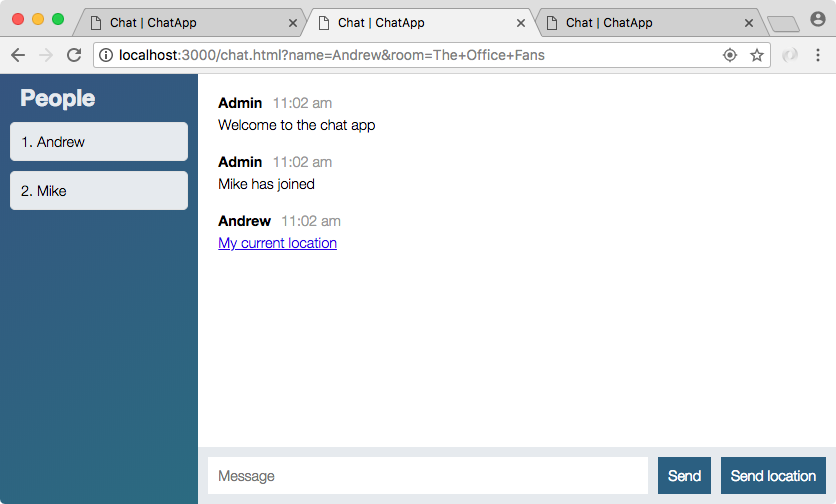Viewport: 836px width, 504px height.
Task: Click the greyed extension icon beside address bar
Action: [790, 55]
